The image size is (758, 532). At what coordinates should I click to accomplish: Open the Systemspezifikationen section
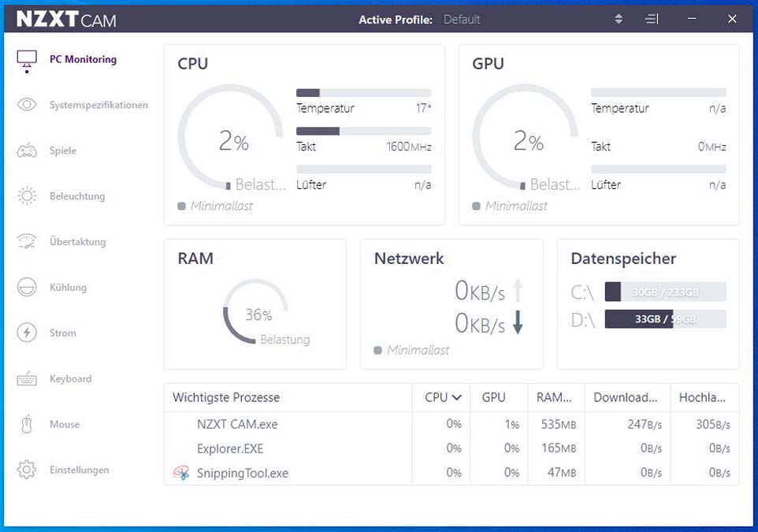(98, 105)
